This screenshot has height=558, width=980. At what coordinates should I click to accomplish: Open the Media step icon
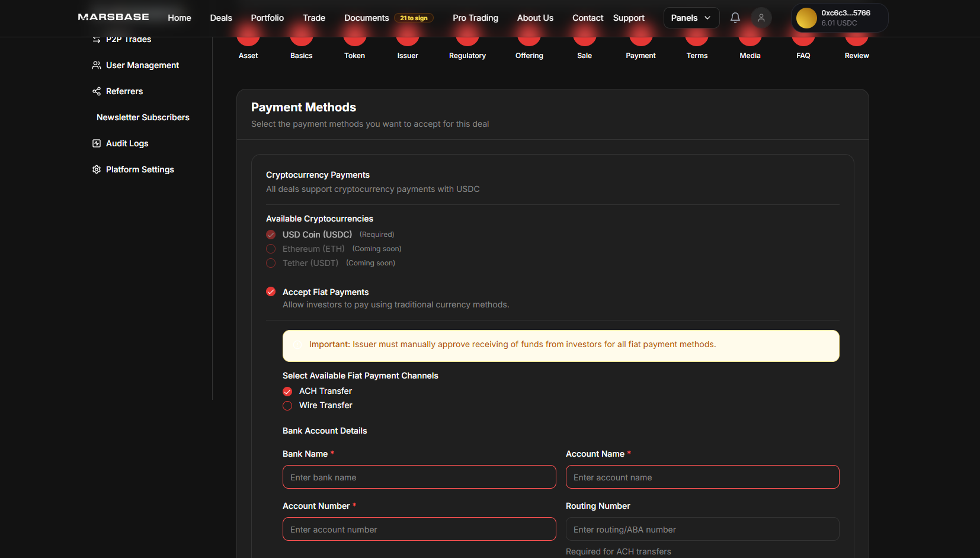[x=750, y=37]
